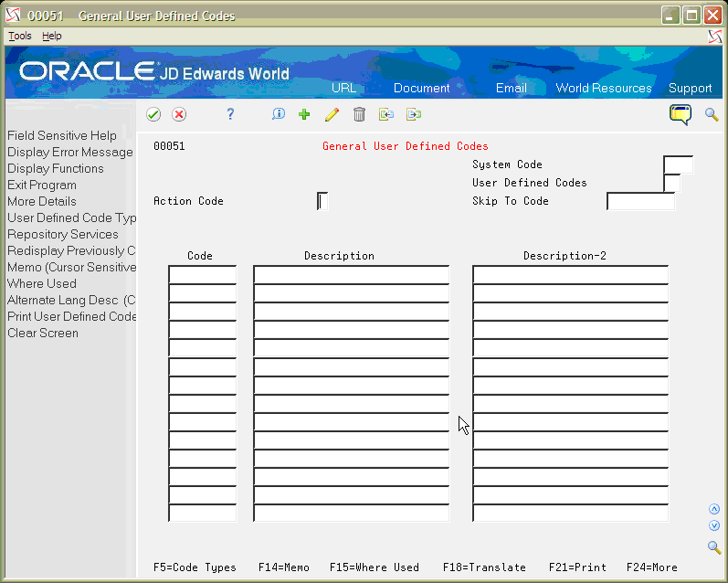Image resolution: width=728 pixels, height=583 pixels.
Task: Choose Clear Screen option
Action: [43, 333]
